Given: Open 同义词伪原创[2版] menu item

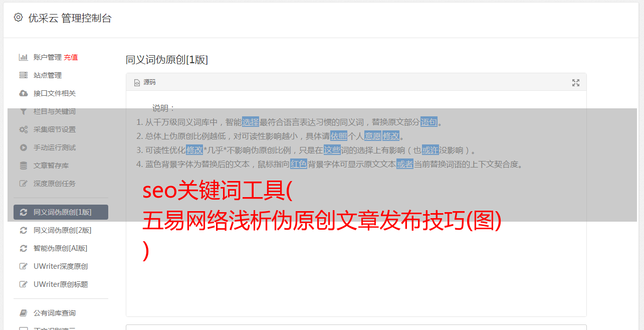Looking at the screenshot, I should (61, 230).
